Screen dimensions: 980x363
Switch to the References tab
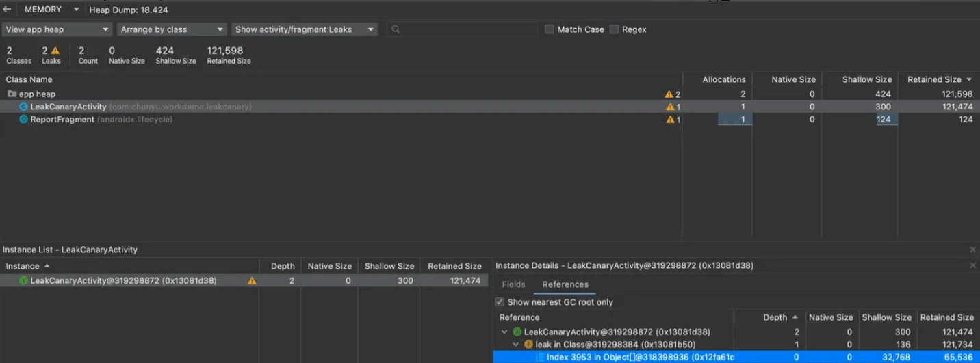(x=565, y=284)
